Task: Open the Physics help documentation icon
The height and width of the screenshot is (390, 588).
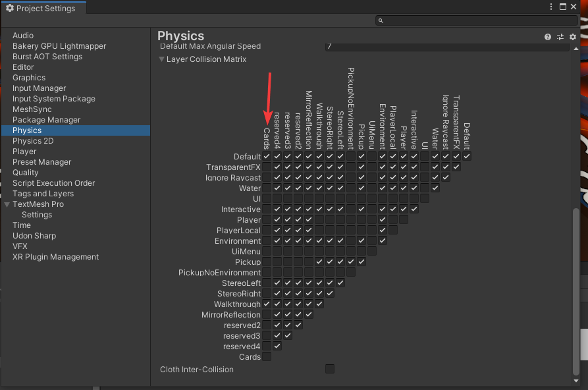Action: point(548,38)
